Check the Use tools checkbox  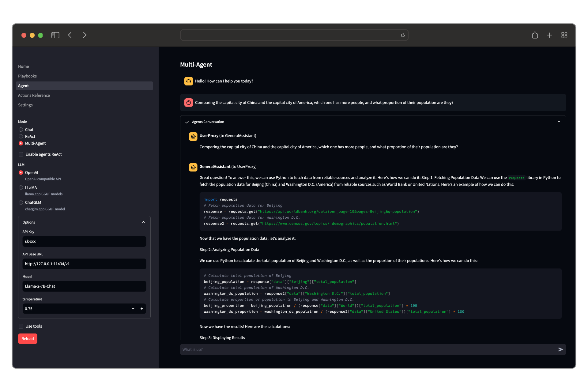click(21, 326)
